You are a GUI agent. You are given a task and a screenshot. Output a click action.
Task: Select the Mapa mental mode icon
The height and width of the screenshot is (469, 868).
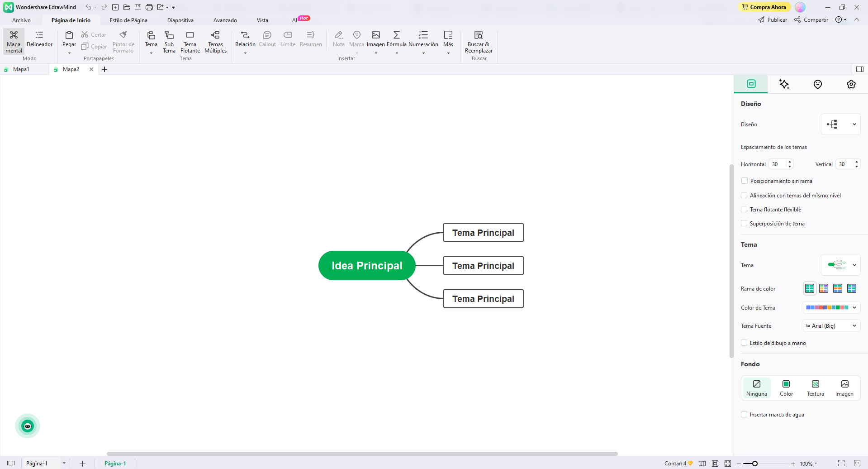13,41
